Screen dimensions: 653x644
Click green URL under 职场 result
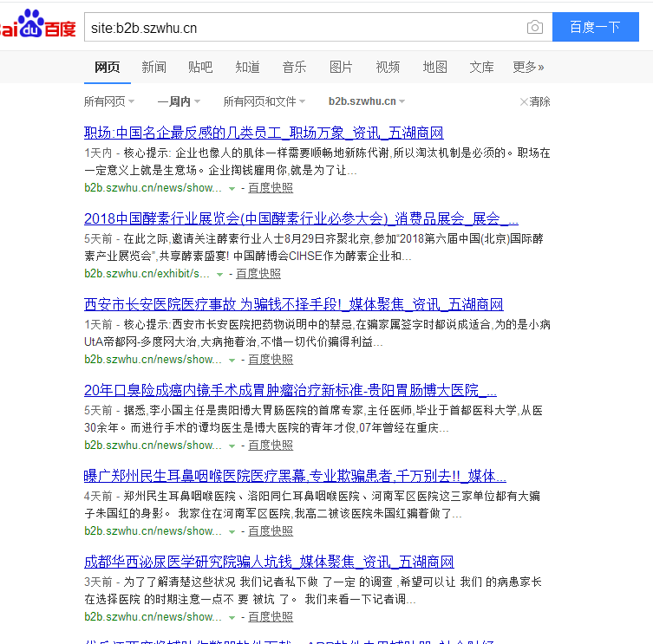[153, 188]
